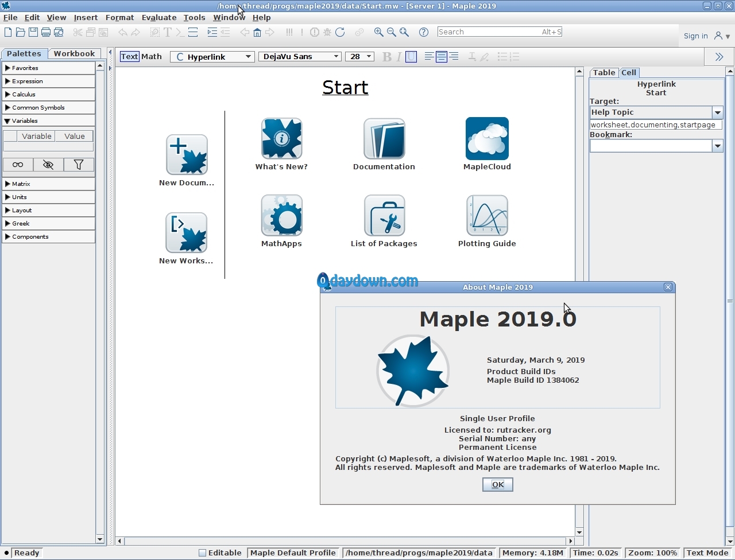Open the Help Topic target dropdown

click(x=717, y=112)
